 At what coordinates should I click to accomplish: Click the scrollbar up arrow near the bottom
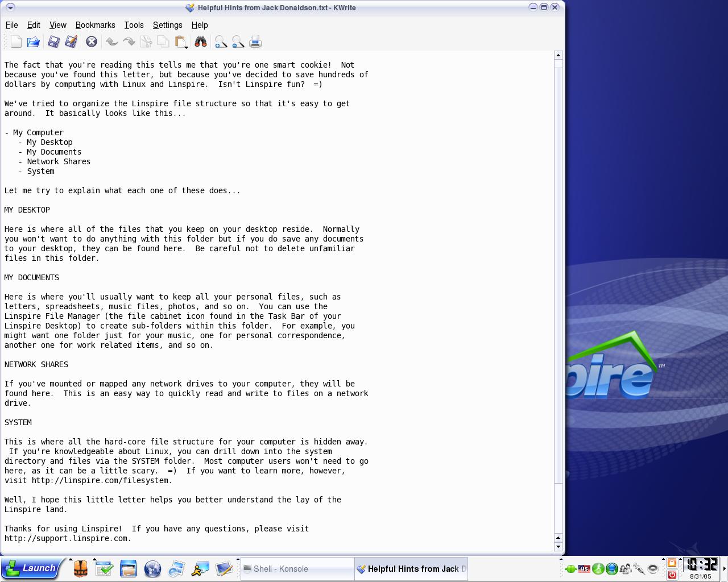pyautogui.click(x=558, y=538)
